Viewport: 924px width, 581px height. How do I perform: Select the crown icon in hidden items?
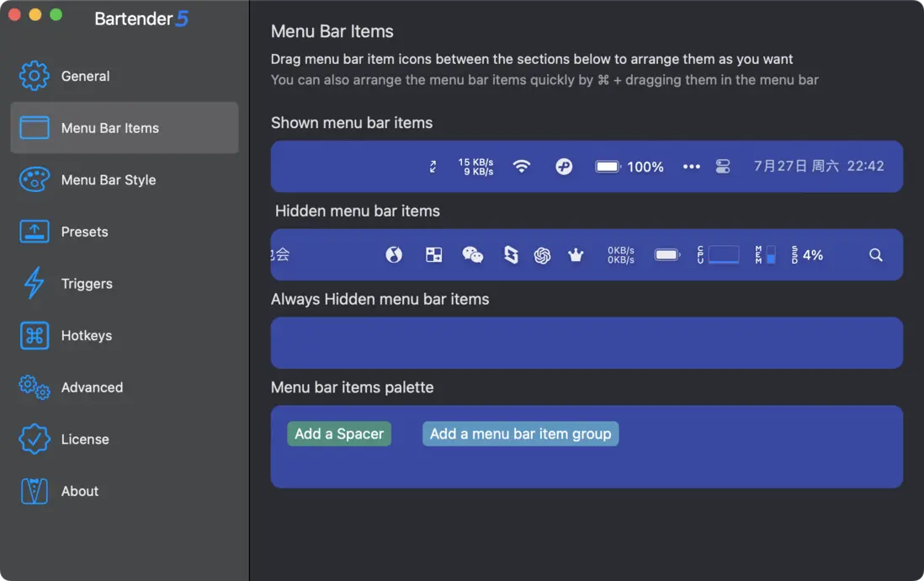click(x=576, y=255)
